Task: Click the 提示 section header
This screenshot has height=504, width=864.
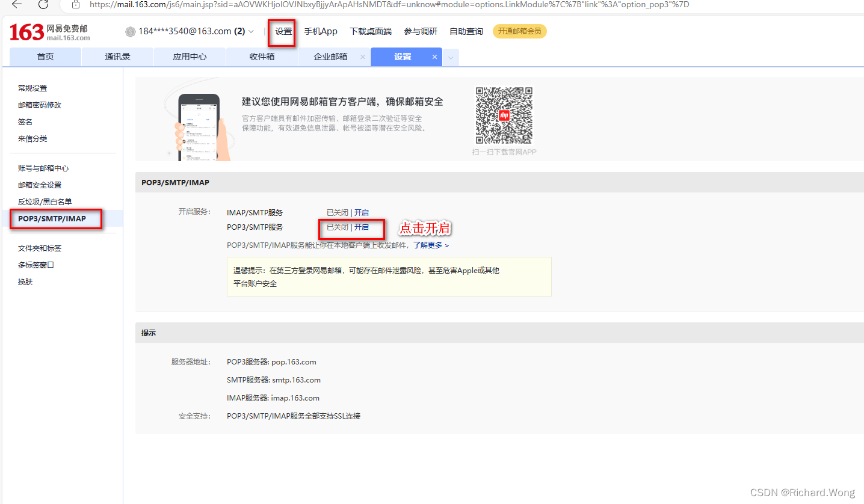Action: click(499, 333)
